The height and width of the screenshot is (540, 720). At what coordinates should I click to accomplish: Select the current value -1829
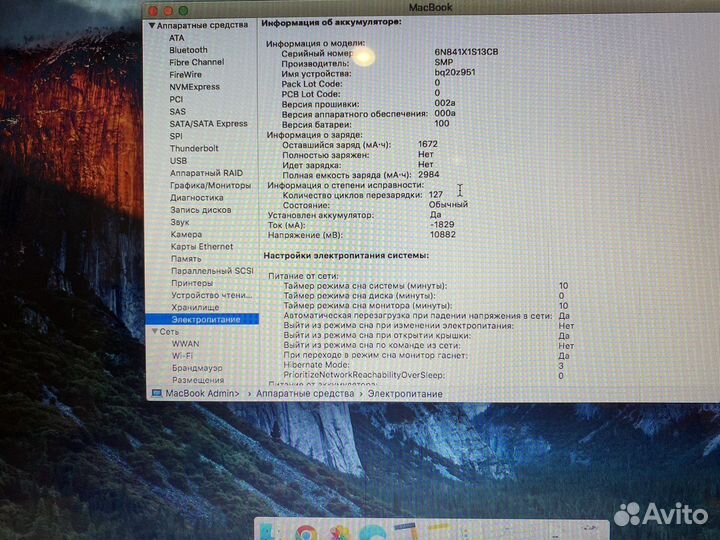[442, 225]
